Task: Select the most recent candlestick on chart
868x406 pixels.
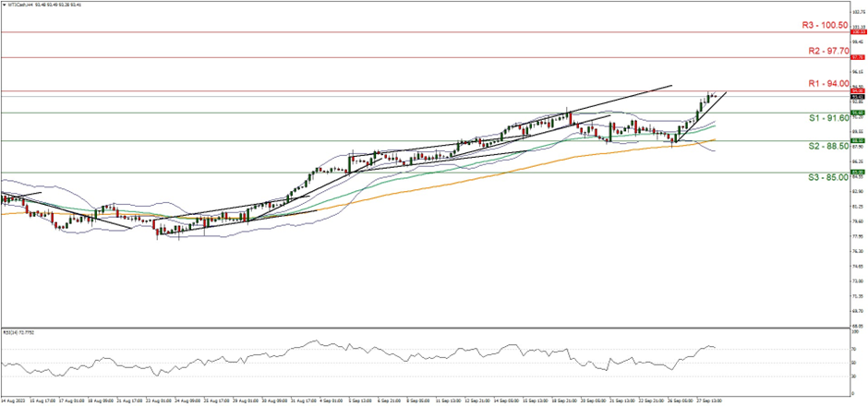Action: coord(716,95)
